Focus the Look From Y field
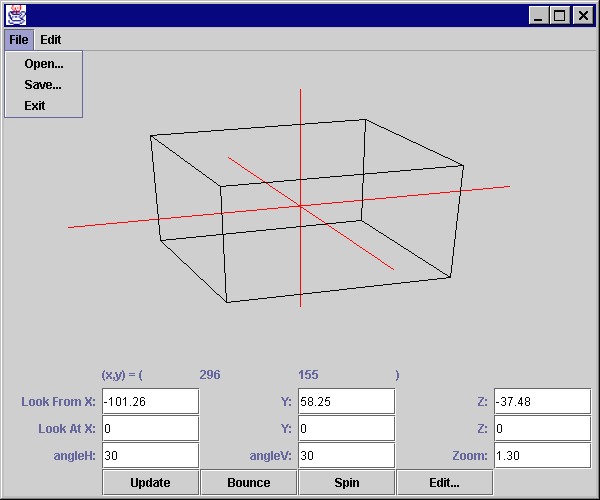 pyautogui.click(x=346, y=401)
